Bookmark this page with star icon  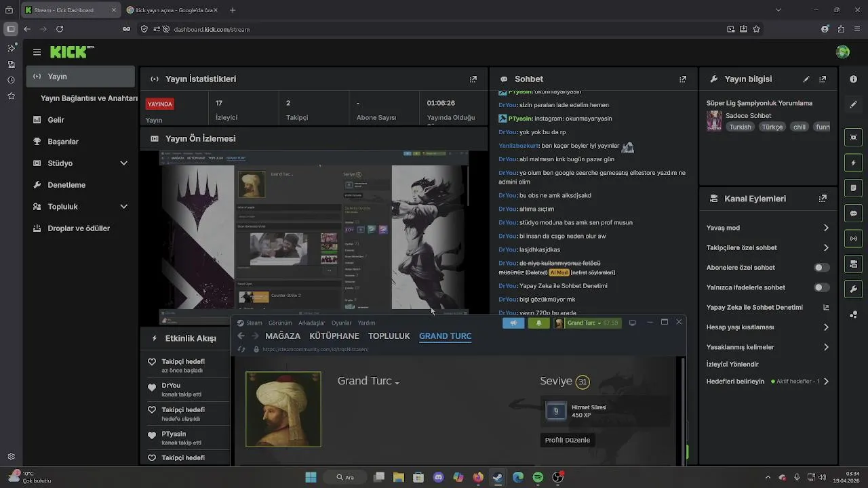point(756,29)
